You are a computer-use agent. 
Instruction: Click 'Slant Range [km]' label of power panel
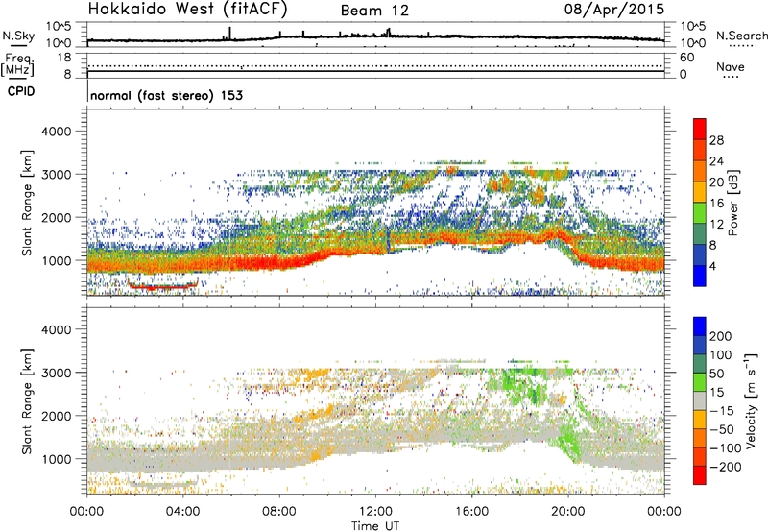[x=27, y=203]
